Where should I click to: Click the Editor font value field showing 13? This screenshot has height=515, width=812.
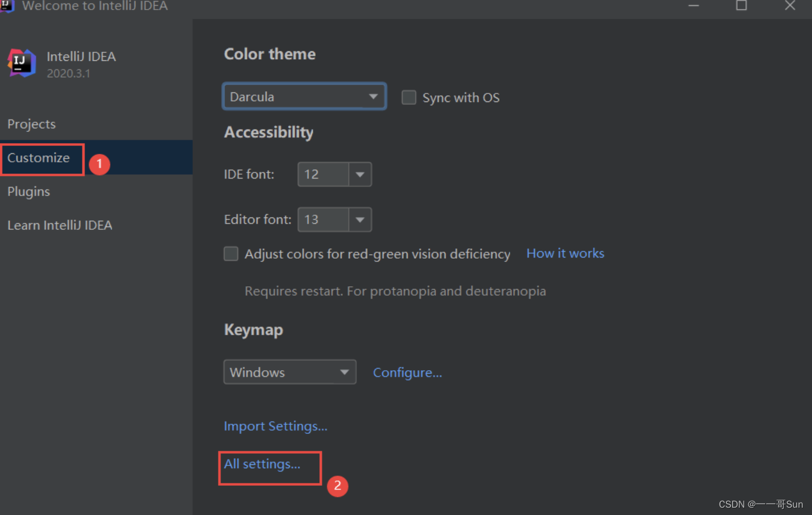[x=324, y=220]
